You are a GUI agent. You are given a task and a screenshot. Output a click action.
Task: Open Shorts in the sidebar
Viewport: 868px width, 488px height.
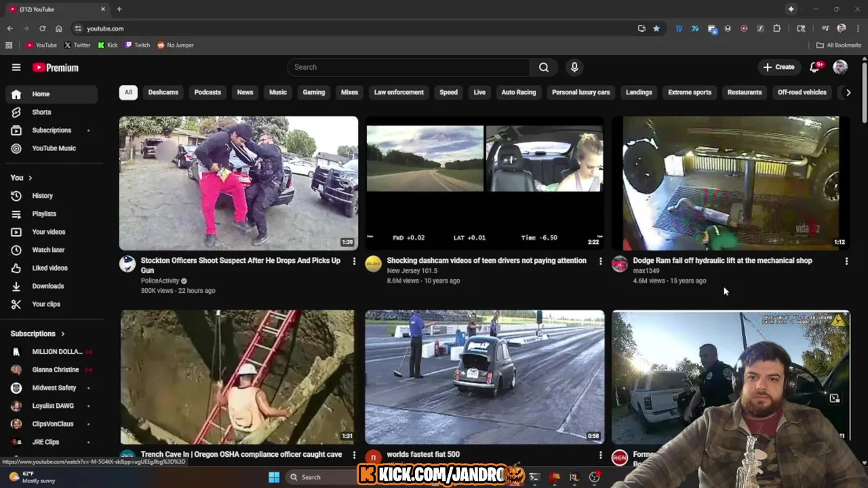[52, 112]
